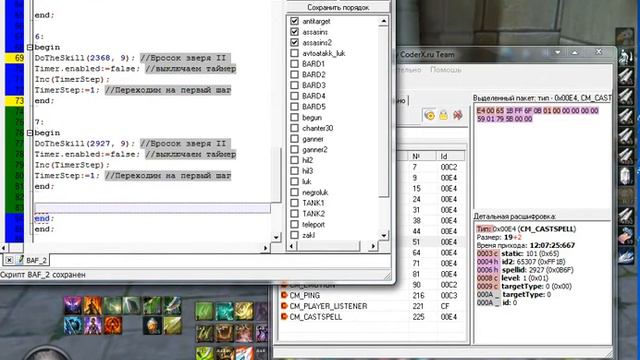Select the CM_PLAYER_LISTENER packet row

[372, 306]
